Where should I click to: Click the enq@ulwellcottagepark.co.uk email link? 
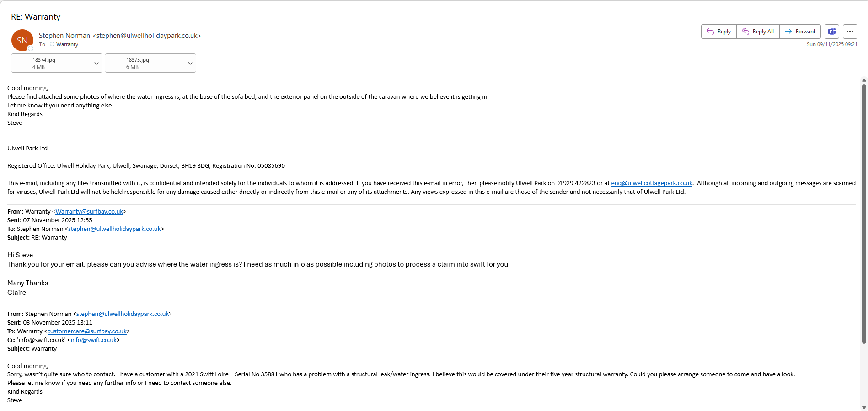651,183
